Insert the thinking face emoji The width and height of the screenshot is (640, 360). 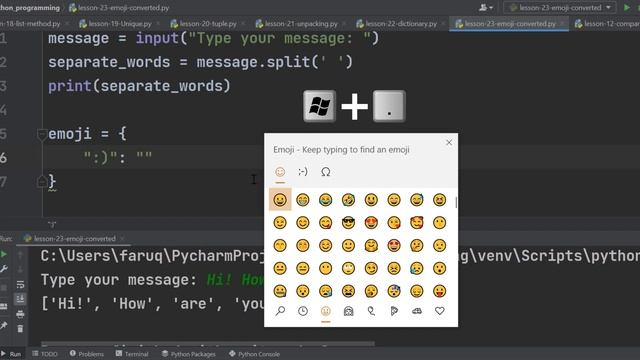pyautogui.click(x=417, y=245)
